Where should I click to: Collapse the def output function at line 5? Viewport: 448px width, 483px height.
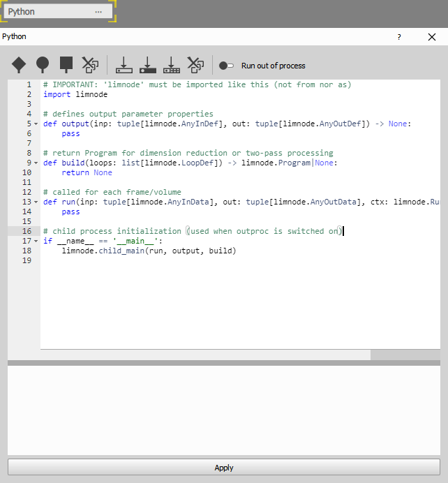point(36,124)
